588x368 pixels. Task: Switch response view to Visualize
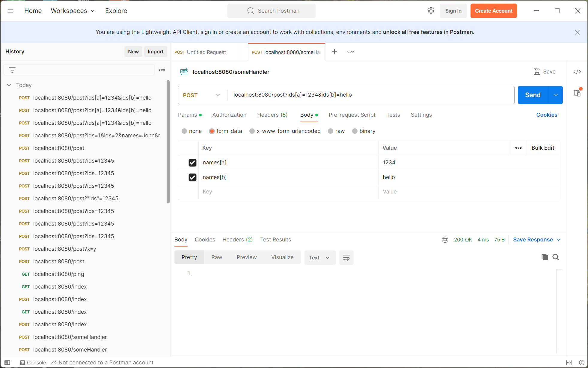[x=282, y=257]
